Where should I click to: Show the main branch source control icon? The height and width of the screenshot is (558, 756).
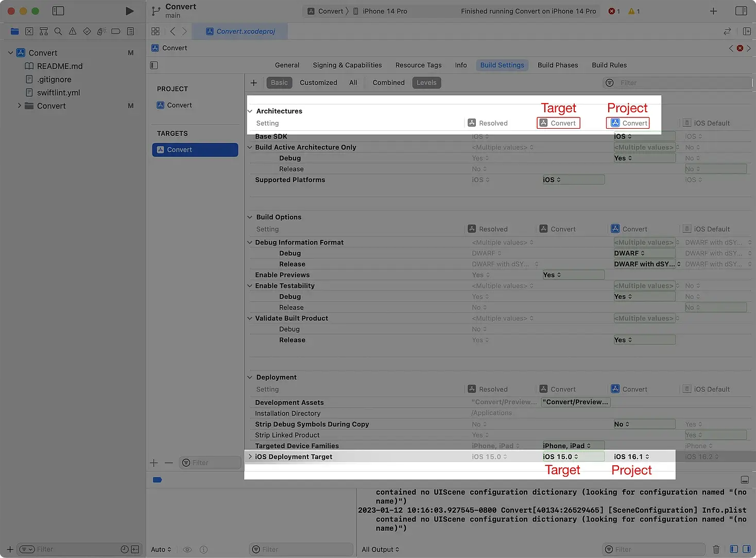[x=156, y=11]
